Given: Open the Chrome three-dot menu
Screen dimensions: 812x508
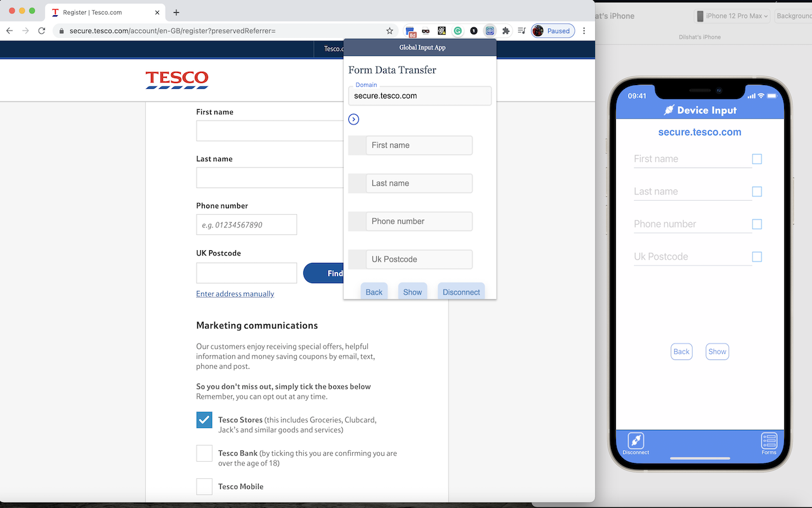Looking at the screenshot, I should tap(584, 30).
